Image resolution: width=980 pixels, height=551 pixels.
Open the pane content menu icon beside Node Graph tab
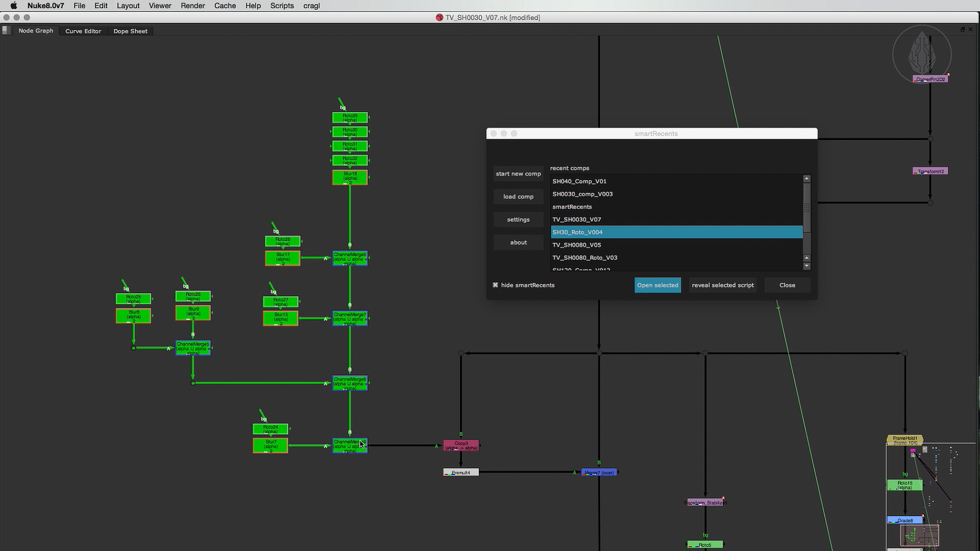tap(6, 30)
